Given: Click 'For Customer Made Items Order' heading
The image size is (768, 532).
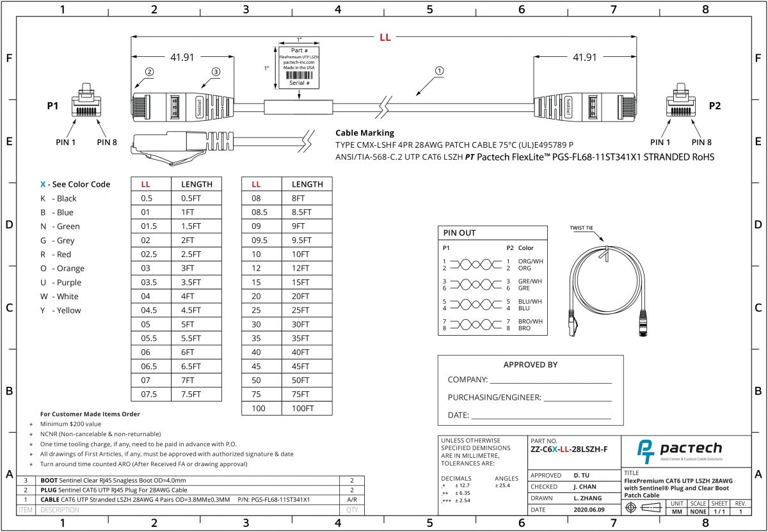Looking at the screenshot, I should pyautogui.click(x=90, y=414).
